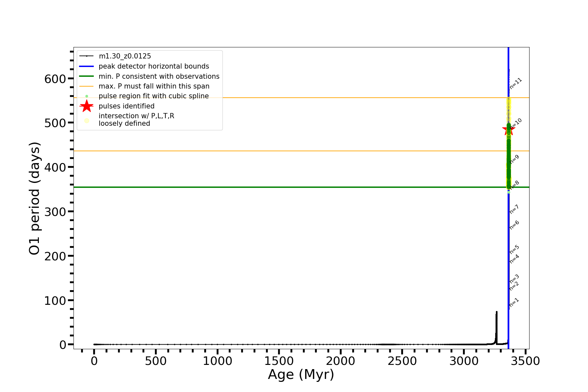Click the pale yellow circle legend marker
This screenshot has height=392, width=588.
[x=87, y=121]
